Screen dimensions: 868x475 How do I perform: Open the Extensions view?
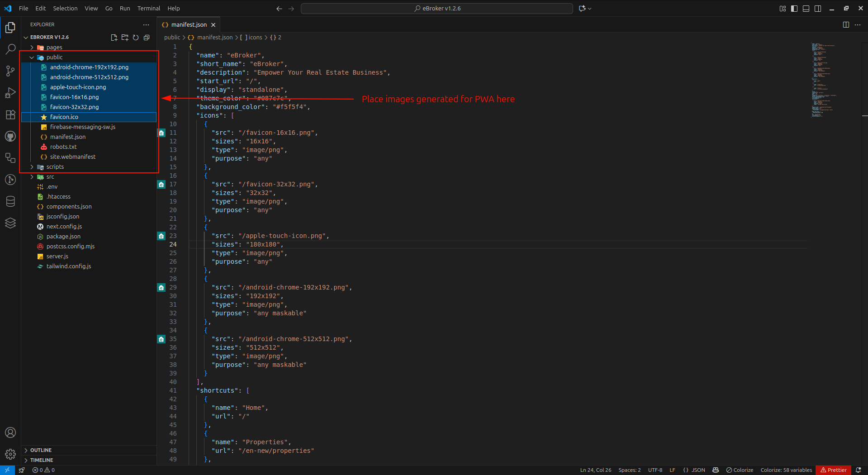(10, 114)
